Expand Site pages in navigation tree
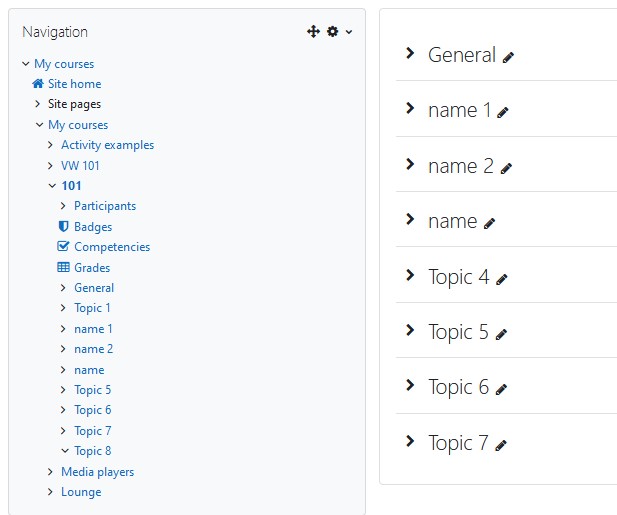617x515 pixels. click(x=37, y=104)
